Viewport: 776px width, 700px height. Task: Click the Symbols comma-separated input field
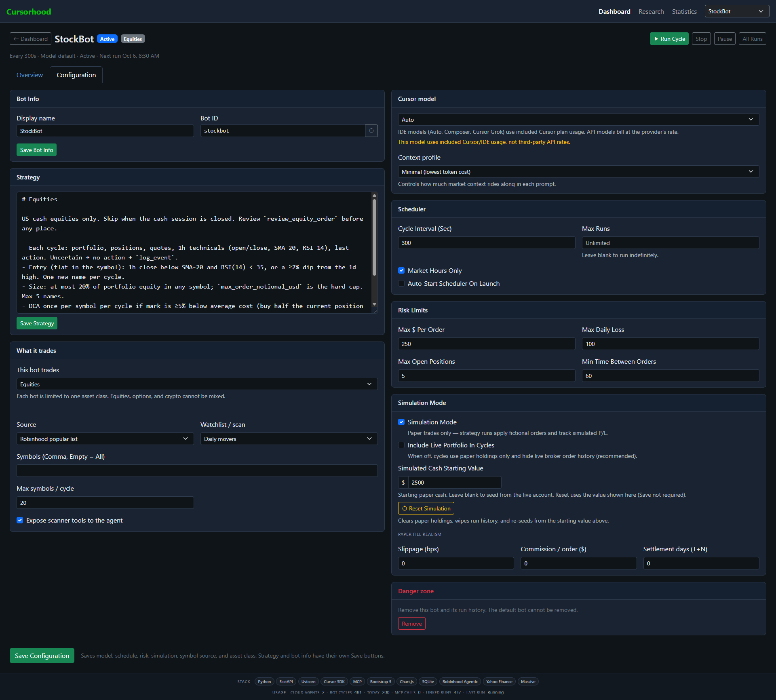point(197,471)
